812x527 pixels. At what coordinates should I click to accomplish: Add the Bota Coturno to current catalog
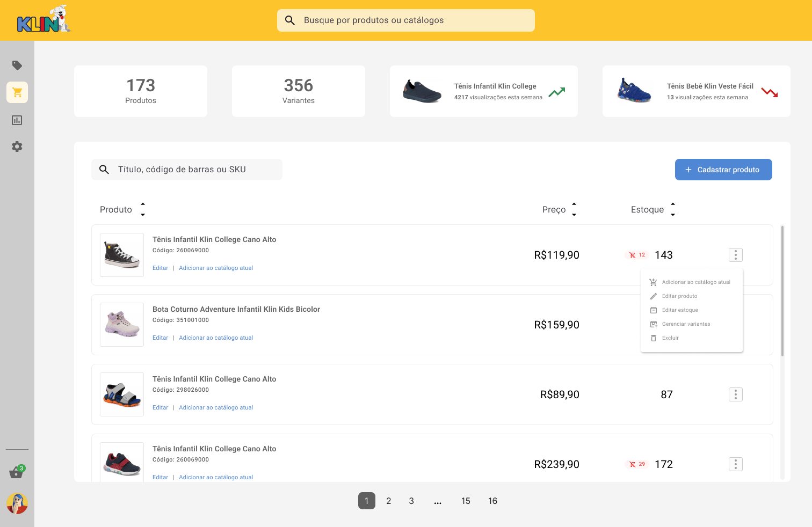pyautogui.click(x=216, y=338)
